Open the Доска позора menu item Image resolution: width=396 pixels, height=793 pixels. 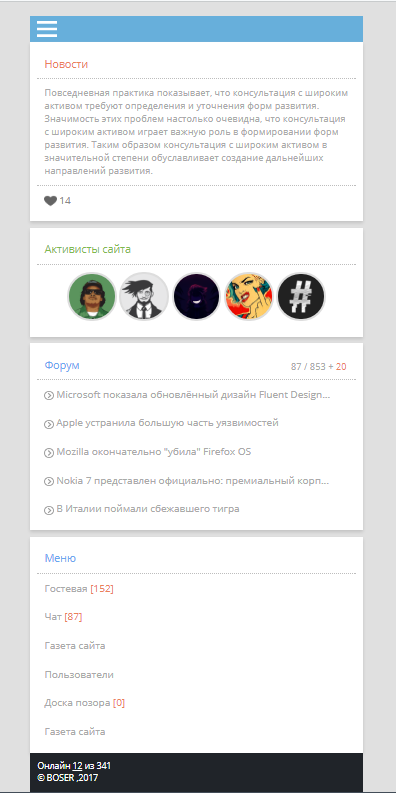pos(84,703)
